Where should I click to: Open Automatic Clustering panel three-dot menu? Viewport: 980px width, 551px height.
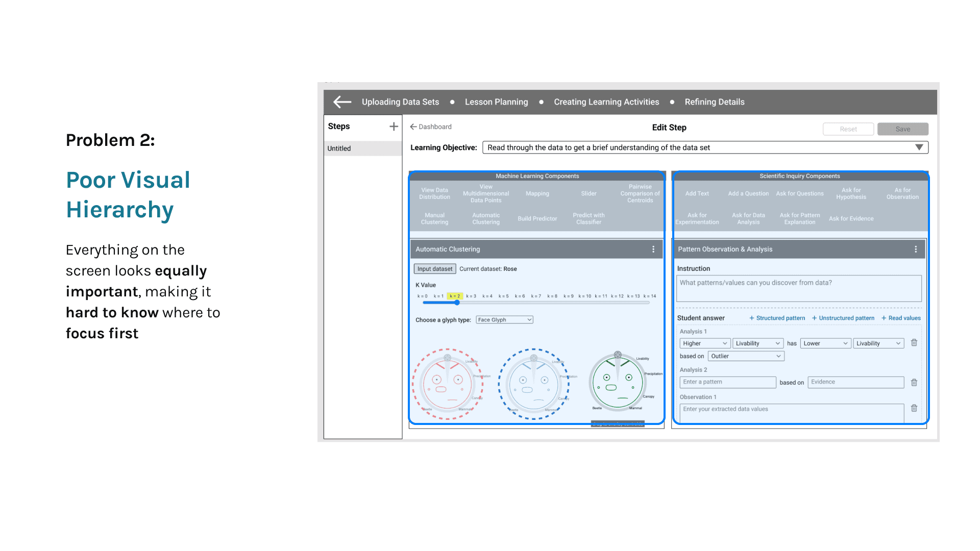coord(653,249)
